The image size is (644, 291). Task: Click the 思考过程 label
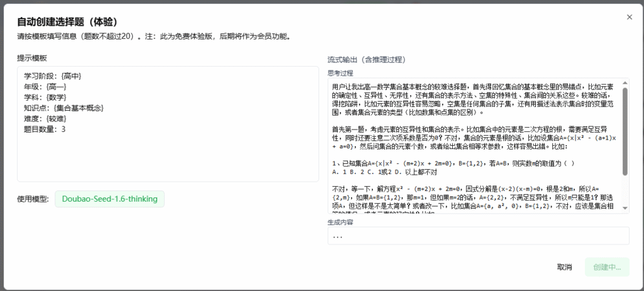click(x=341, y=73)
